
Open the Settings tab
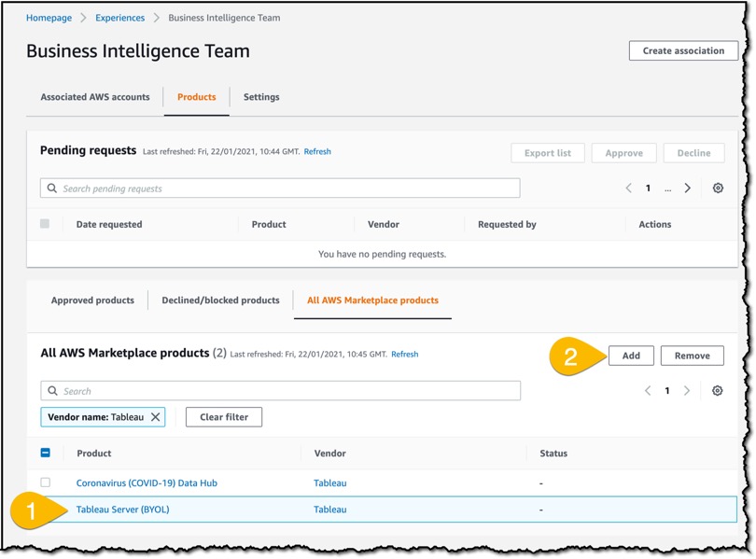pos(261,97)
